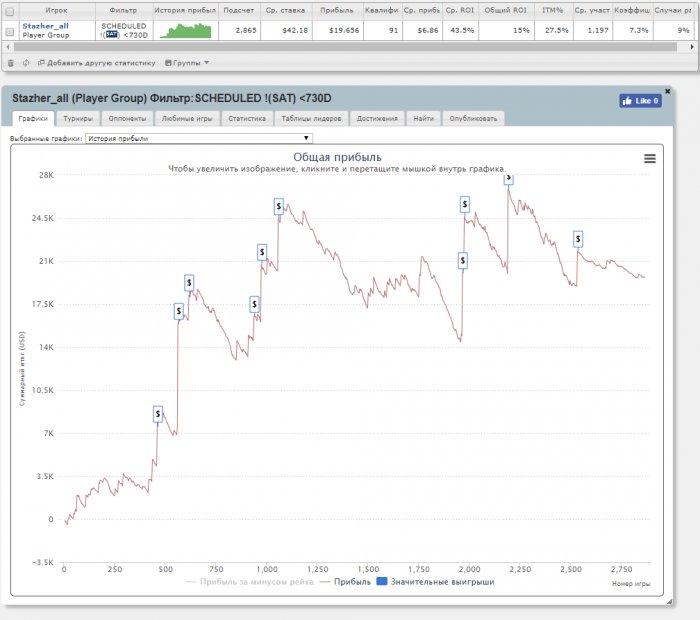Image resolution: width=700 pixels, height=620 pixels.
Task: Click the refresh icon beside the trash
Action: 25,63
